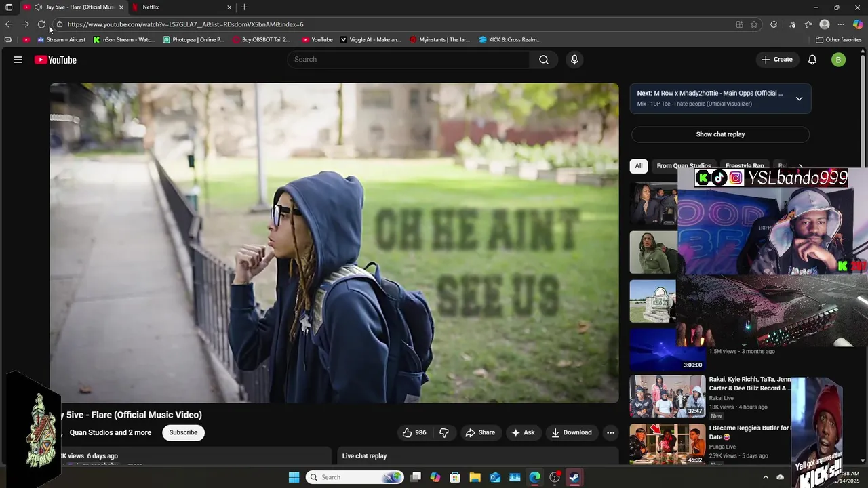
Task: Go forward in the browser
Action: pyautogui.click(x=25, y=24)
